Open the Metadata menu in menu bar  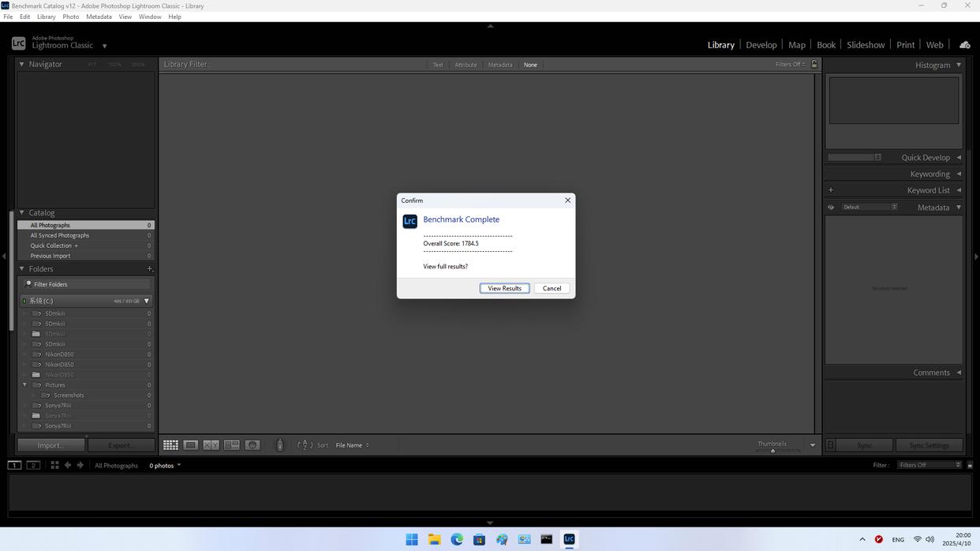click(99, 17)
